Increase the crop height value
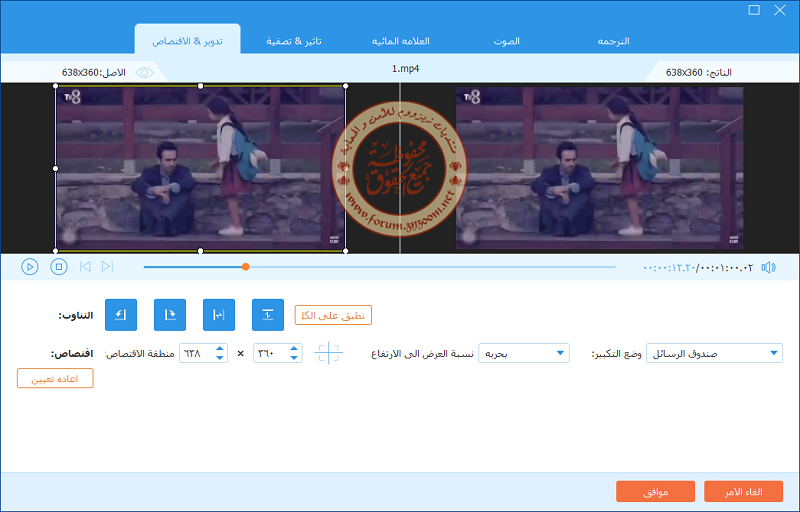The height and width of the screenshot is (512, 800). (294, 348)
